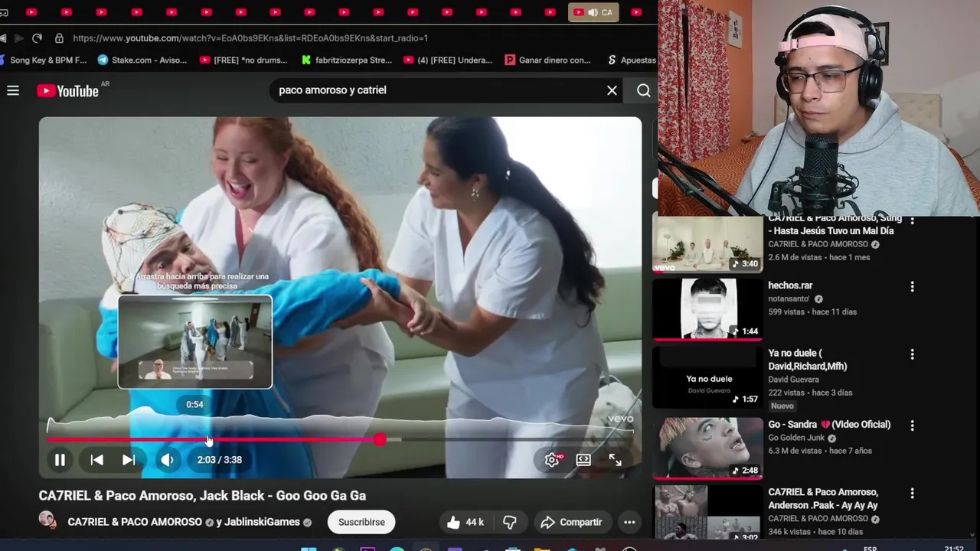Screen dimensions: 980x551
Task: Click the 'hechos.rar' video title
Action: [790, 285]
